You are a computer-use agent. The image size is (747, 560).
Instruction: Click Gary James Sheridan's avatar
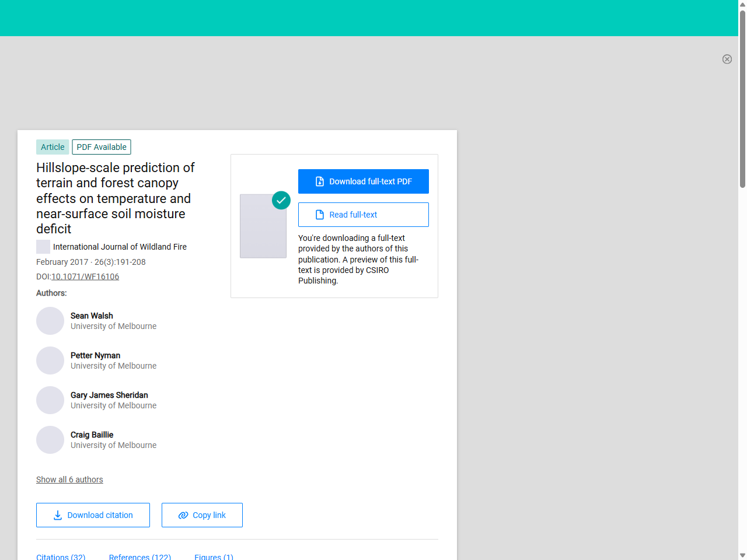[x=50, y=400]
